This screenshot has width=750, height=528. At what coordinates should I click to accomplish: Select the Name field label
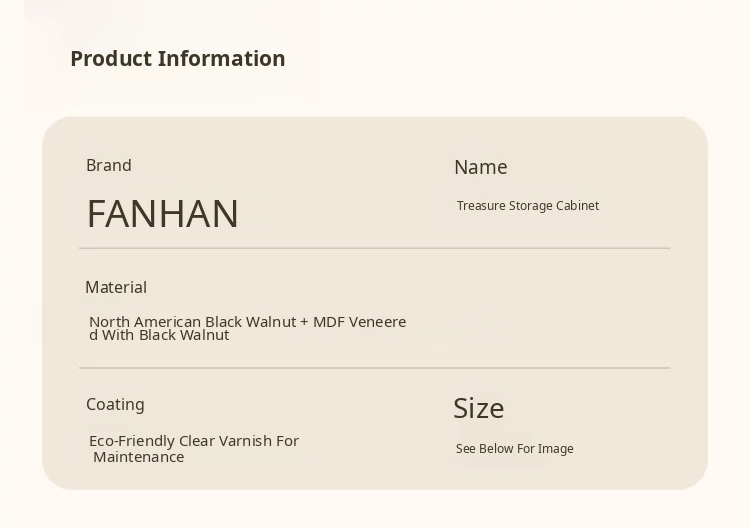(480, 167)
